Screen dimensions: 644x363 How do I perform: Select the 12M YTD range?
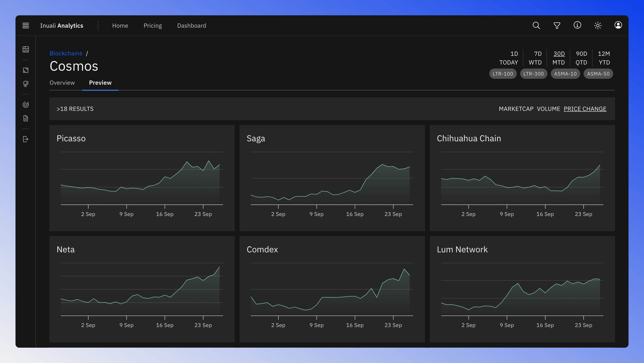pyautogui.click(x=604, y=58)
